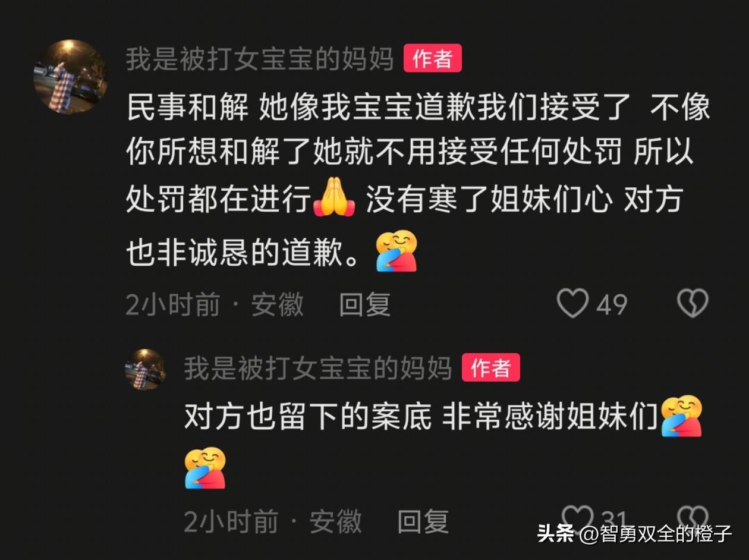
Task: Tap the praying hands emoji in comment
Action: [x=334, y=199]
